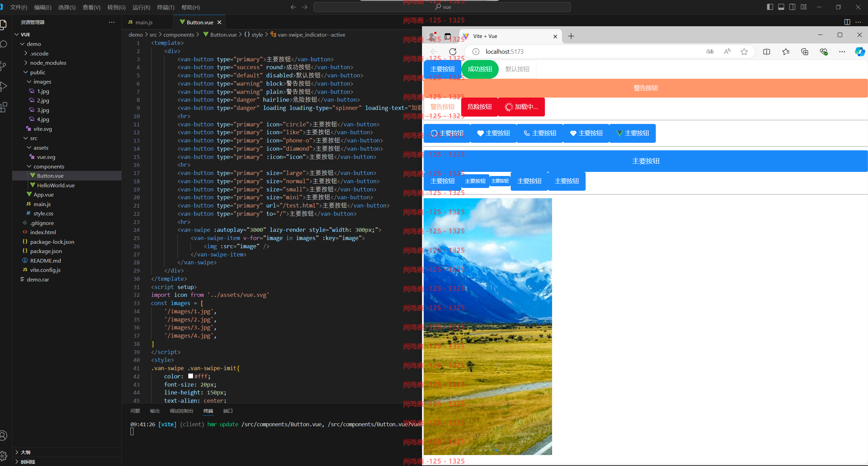
Task: Open the 查看(V) menu
Action: pyautogui.click(x=91, y=7)
